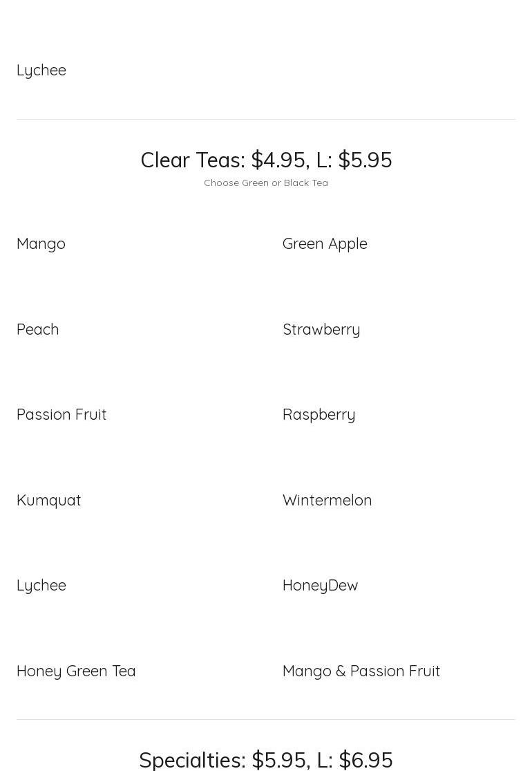532x771 pixels.
Task: Click the Green Apple tea item
Action: tap(325, 243)
